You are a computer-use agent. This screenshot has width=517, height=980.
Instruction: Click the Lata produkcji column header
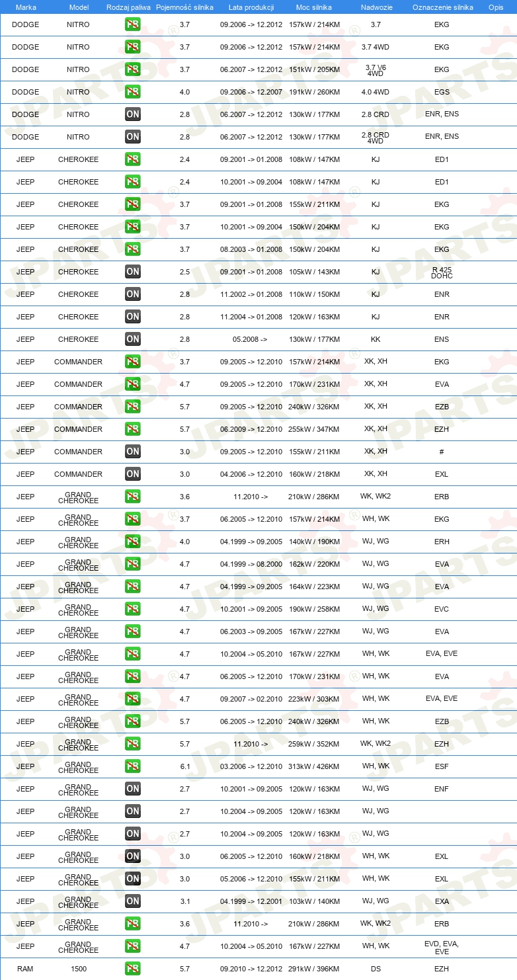251,7
